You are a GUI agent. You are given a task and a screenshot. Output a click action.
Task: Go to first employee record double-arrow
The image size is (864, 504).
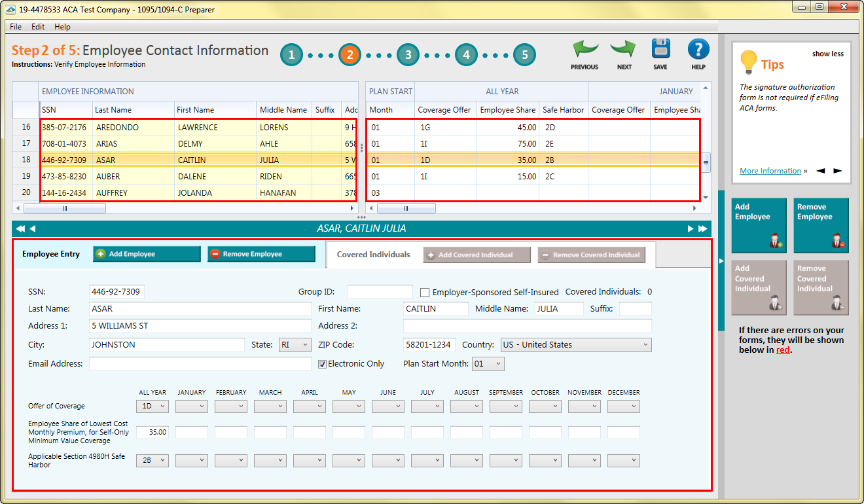(20, 228)
